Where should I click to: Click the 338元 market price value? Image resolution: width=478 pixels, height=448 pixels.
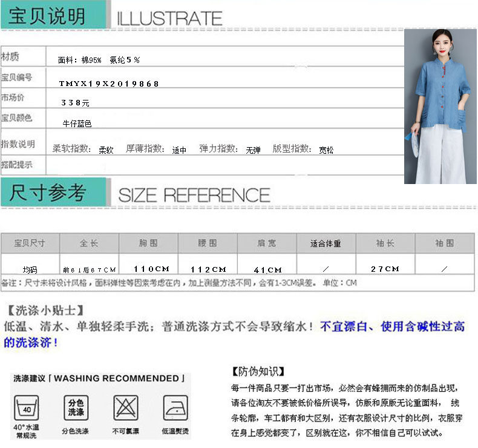(x=75, y=103)
